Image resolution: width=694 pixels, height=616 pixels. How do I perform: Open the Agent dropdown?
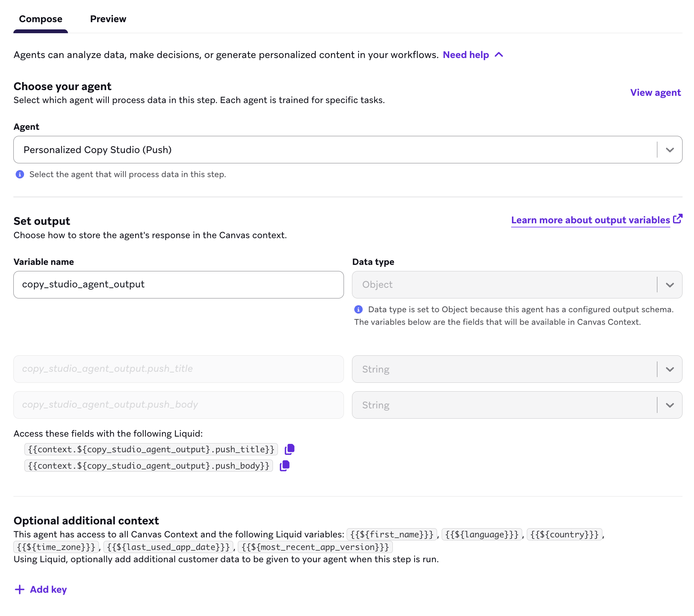tap(344, 150)
